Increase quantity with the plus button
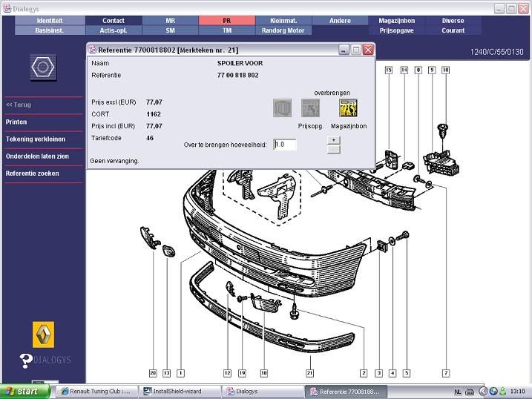The image size is (532, 399). (x=334, y=140)
